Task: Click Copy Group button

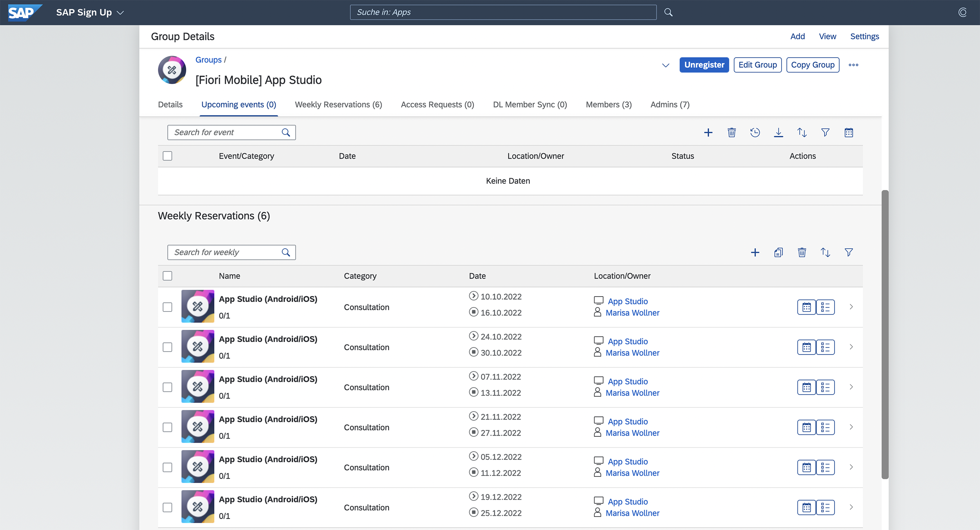Action: click(x=813, y=65)
